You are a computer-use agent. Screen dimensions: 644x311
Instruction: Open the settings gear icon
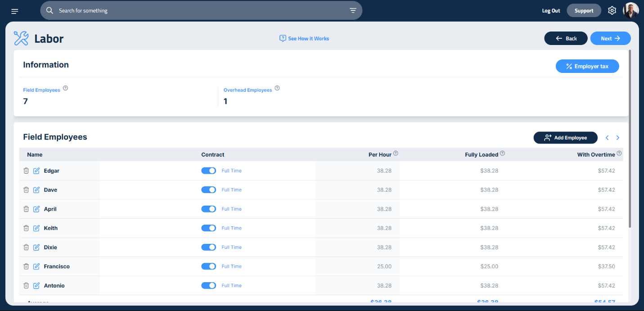pos(612,10)
